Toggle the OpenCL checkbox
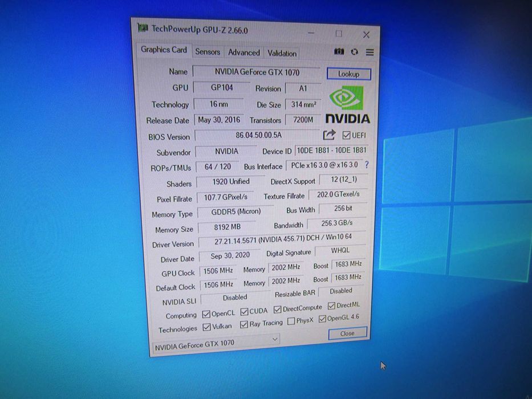532x399 pixels. tap(206, 314)
